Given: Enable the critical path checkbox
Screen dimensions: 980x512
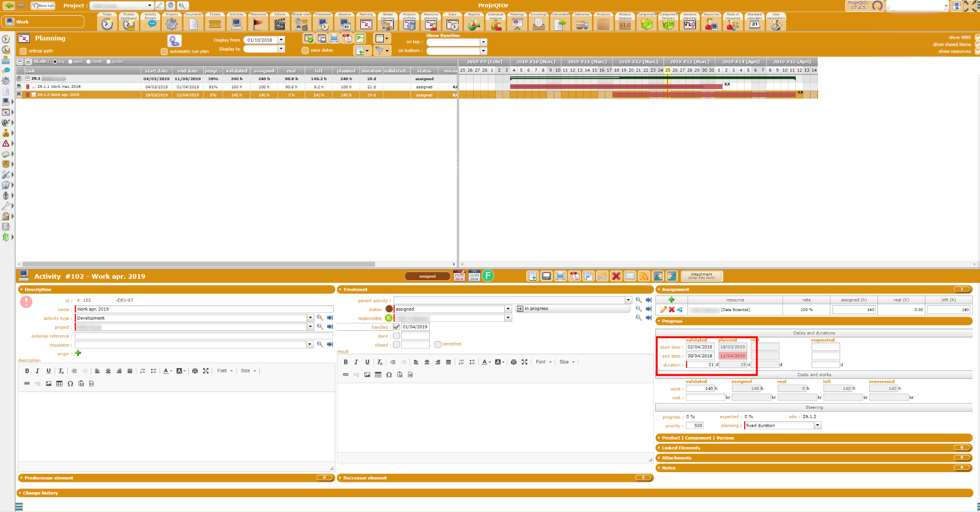Looking at the screenshot, I should coord(23,51).
